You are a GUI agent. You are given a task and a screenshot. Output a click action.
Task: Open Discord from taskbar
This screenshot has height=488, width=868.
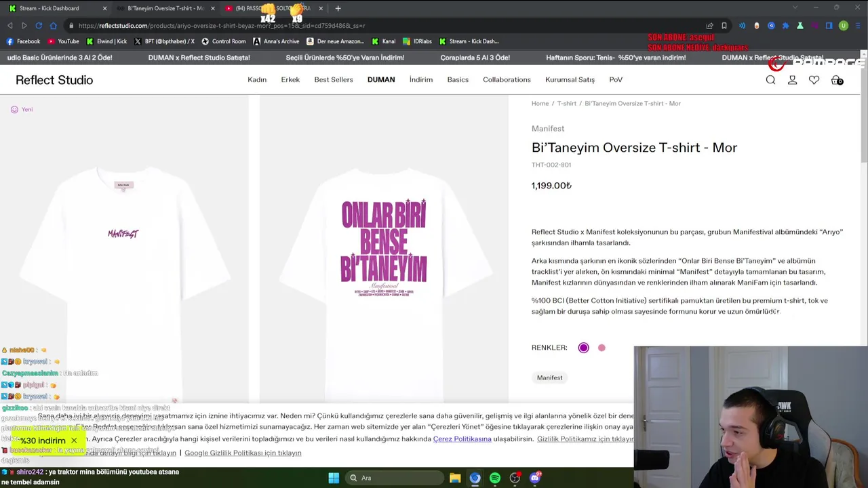tap(535, 478)
